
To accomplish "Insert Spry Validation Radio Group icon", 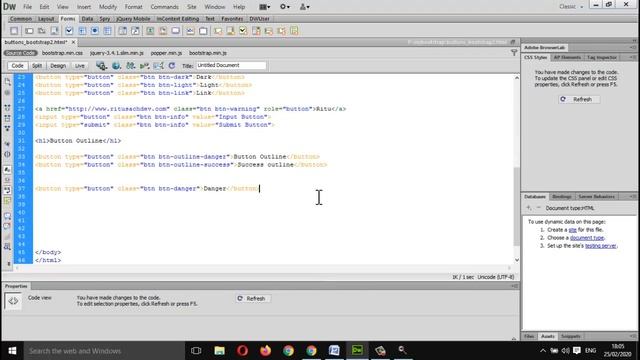I will pos(294,31).
